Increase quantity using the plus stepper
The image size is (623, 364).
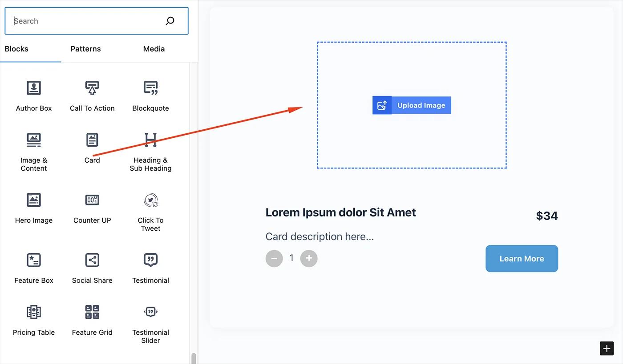(x=309, y=258)
